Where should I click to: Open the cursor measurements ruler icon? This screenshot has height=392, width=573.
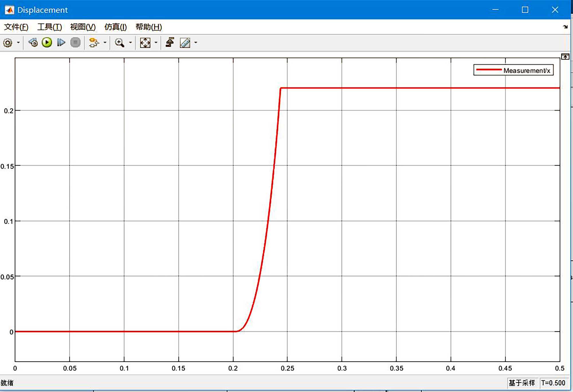tap(185, 43)
